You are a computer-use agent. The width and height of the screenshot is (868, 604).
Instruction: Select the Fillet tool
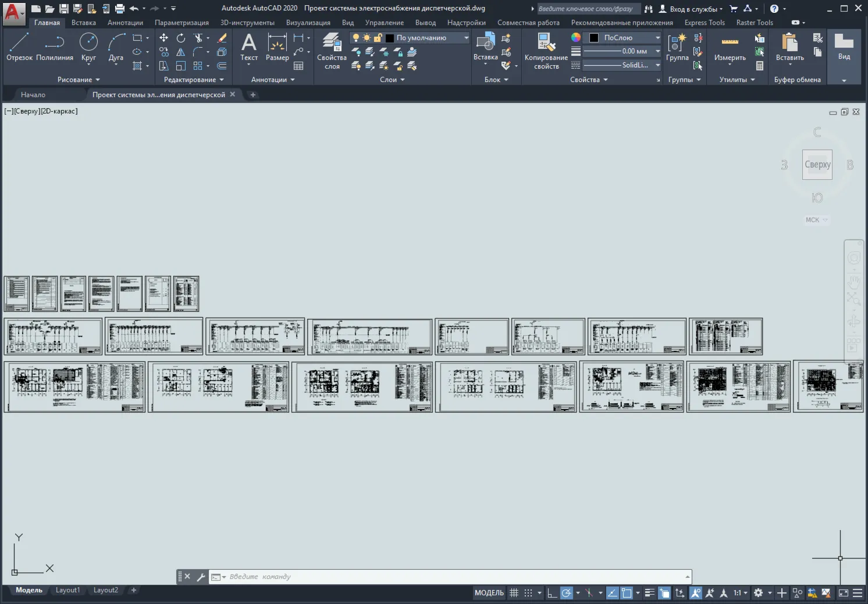(x=198, y=52)
